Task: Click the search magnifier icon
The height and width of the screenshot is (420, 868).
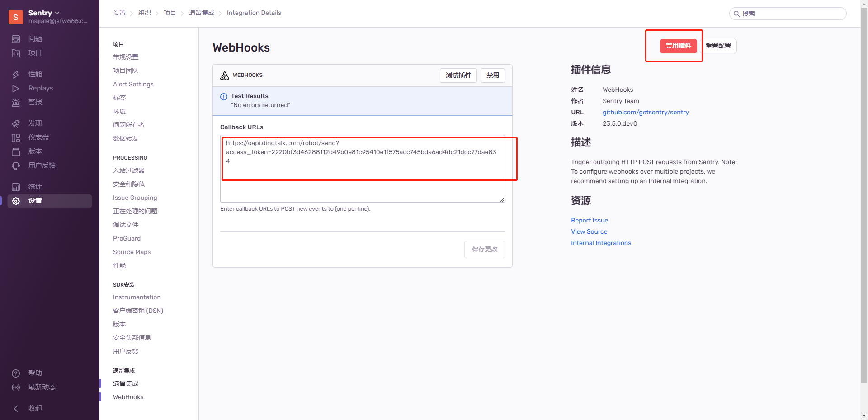Action: (x=736, y=14)
